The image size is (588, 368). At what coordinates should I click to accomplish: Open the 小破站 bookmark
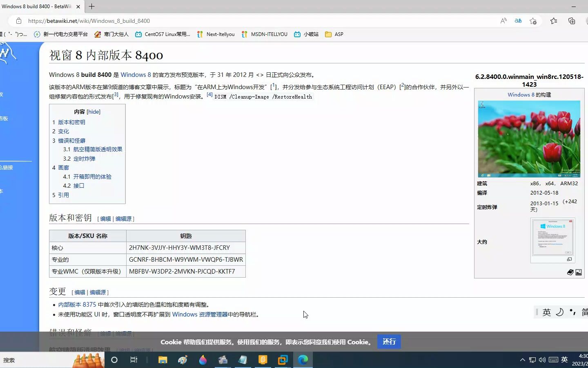[x=306, y=34]
